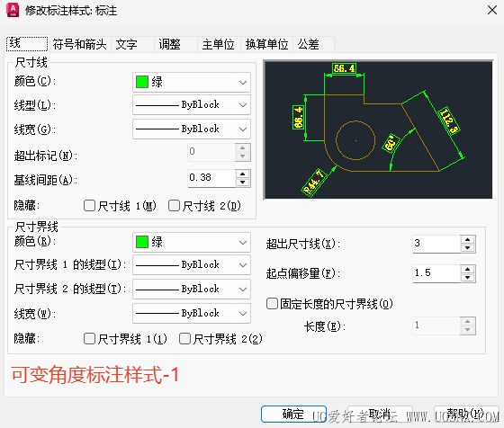The image size is (504, 428).
Task: Open the 主单位 tab
Action: tap(218, 44)
